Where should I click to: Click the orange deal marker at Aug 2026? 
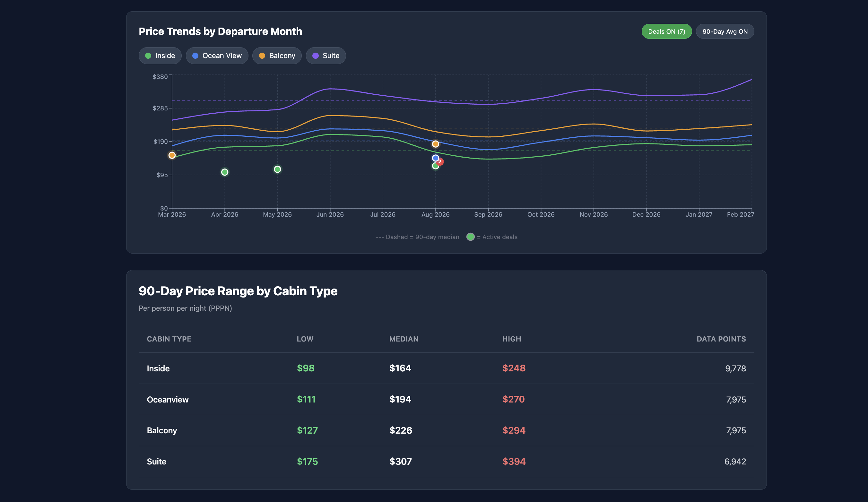435,144
